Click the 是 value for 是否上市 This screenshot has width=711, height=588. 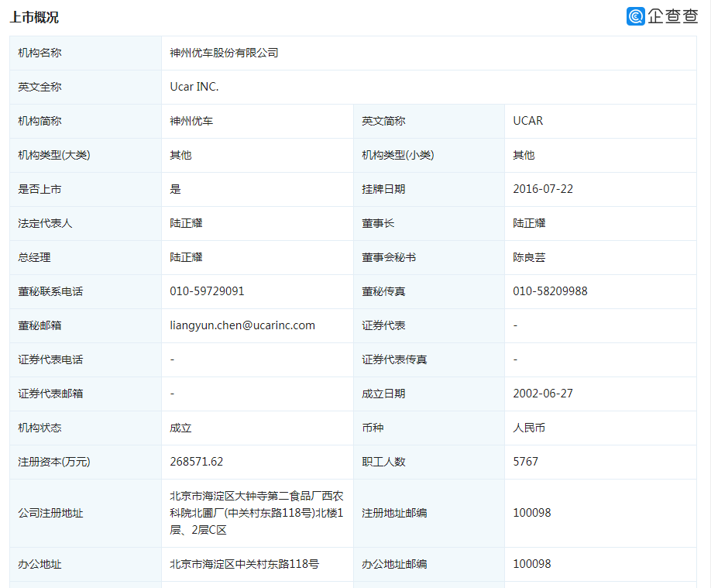click(176, 189)
